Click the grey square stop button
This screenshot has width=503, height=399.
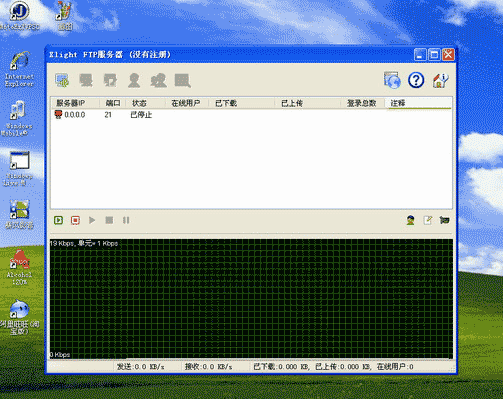point(109,220)
